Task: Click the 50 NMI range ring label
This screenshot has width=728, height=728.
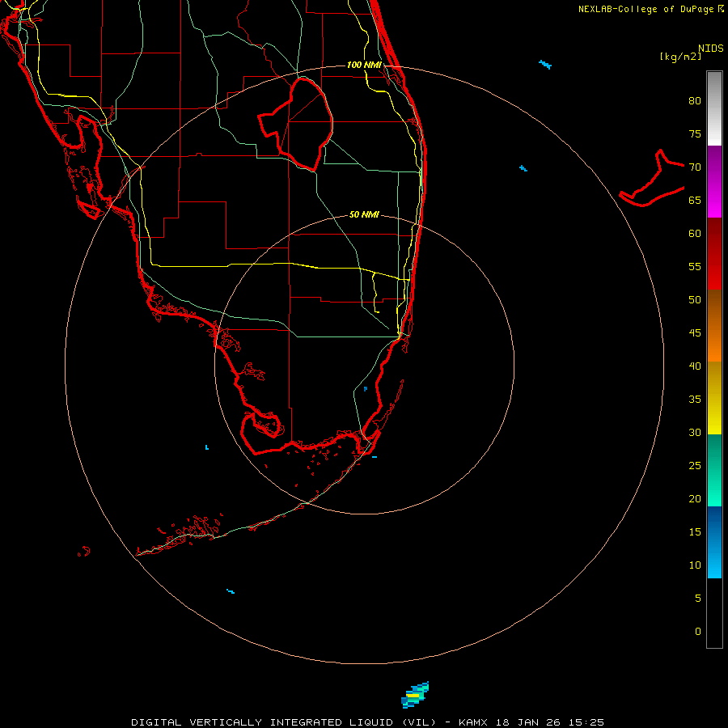Action: click(x=364, y=214)
